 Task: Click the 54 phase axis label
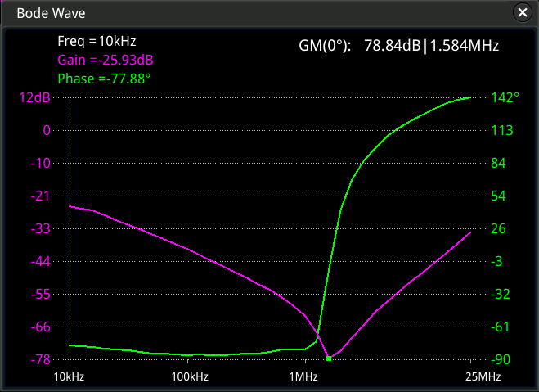[x=498, y=196]
